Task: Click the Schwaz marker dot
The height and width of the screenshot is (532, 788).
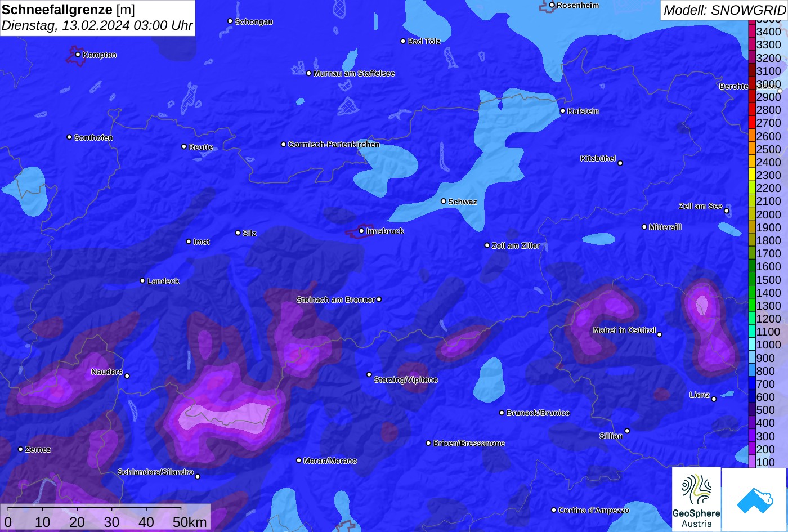Action: [444, 201]
